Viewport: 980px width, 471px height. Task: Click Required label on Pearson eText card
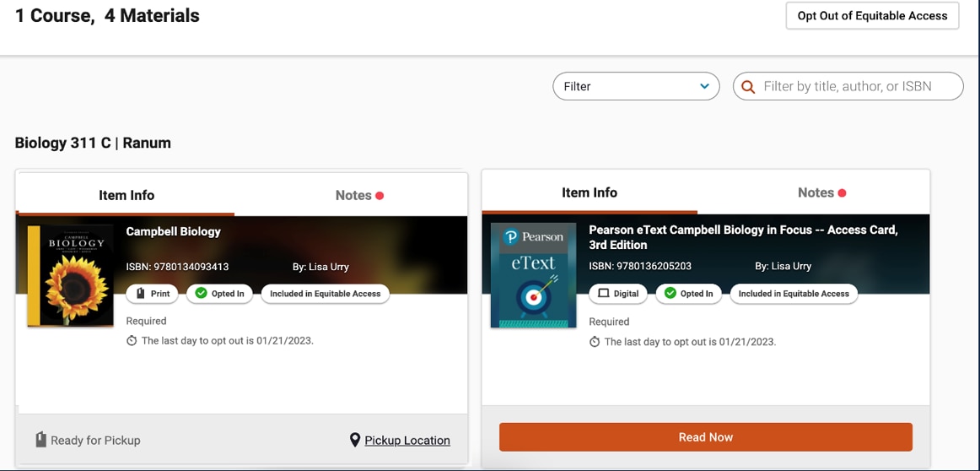(609, 322)
